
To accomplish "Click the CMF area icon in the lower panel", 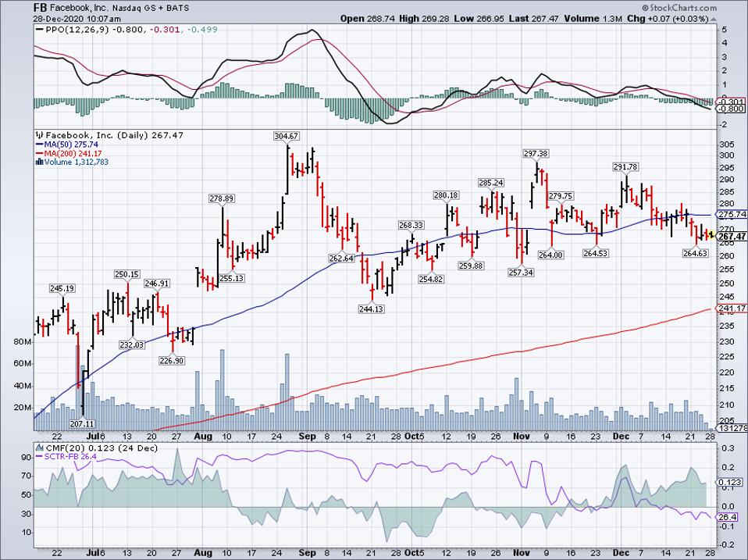I will click(40, 448).
